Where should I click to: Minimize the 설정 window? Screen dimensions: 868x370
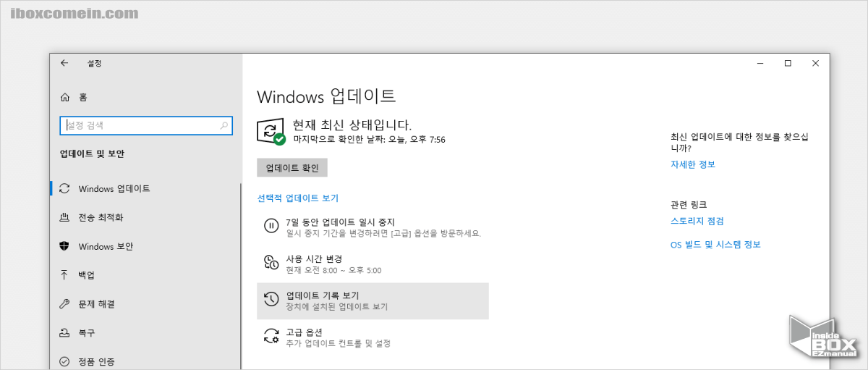pos(759,63)
